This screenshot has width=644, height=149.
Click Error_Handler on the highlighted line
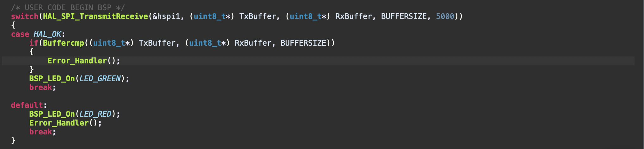[77, 61]
